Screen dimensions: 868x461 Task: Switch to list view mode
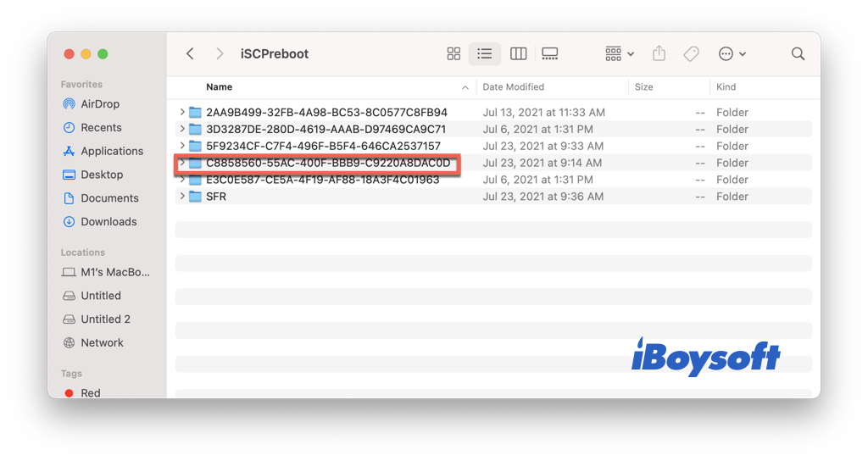click(x=485, y=53)
